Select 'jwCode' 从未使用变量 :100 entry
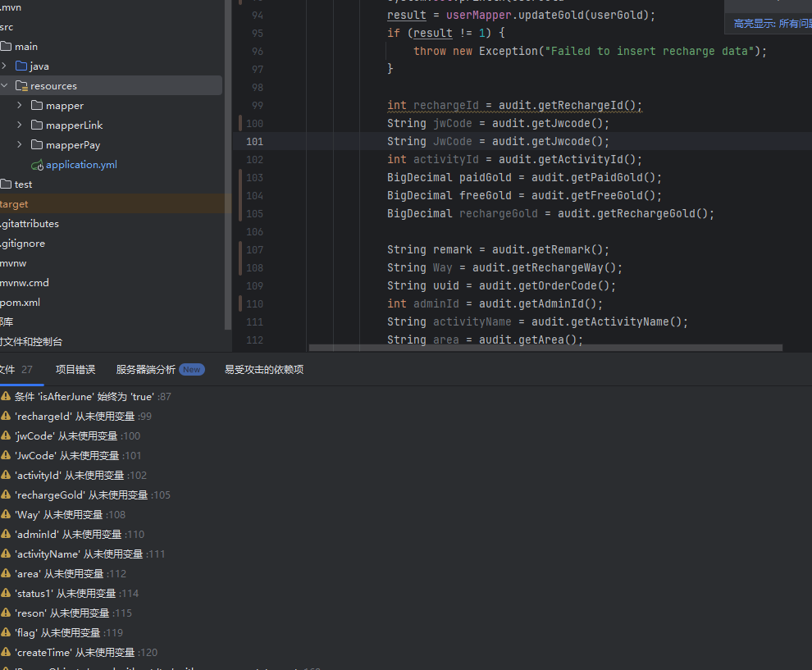 point(78,436)
